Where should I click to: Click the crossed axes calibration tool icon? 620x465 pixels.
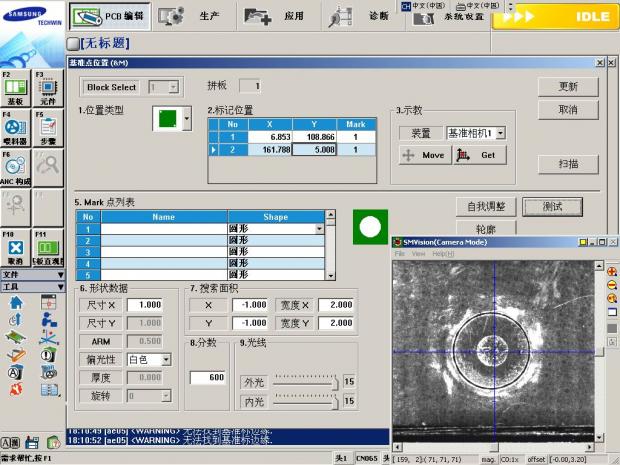49,337
